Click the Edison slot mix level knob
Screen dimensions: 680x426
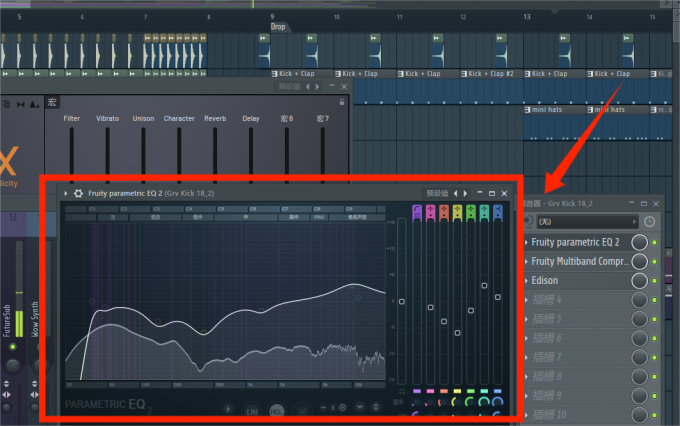pyautogui.click(x=639, y=281)
